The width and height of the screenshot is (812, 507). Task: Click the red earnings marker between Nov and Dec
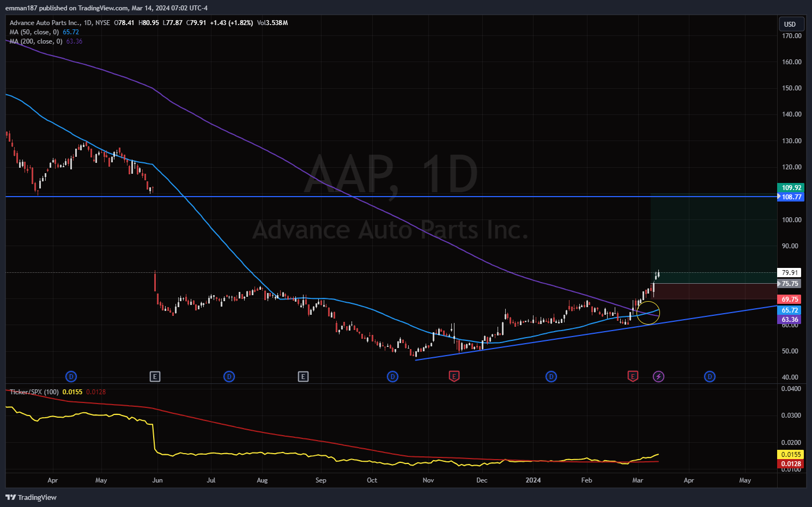[x=454, y=376]
